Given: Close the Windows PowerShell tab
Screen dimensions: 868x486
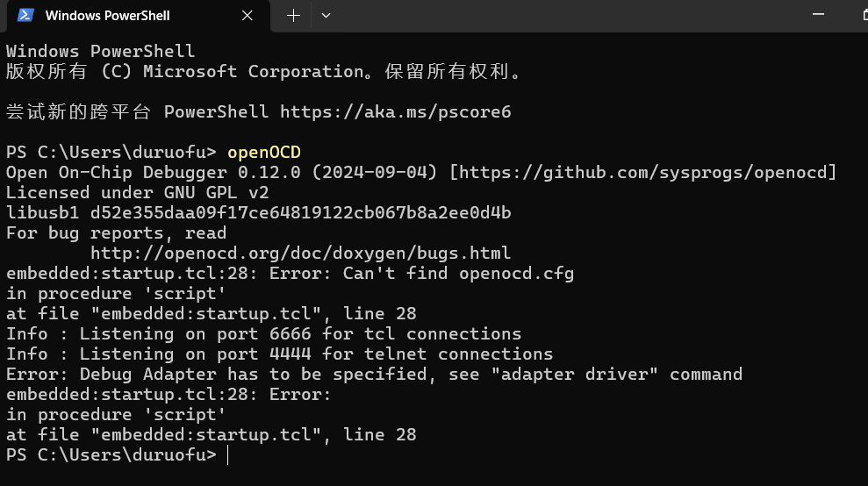Looking at the screenshot, I should tap(247, 16).
